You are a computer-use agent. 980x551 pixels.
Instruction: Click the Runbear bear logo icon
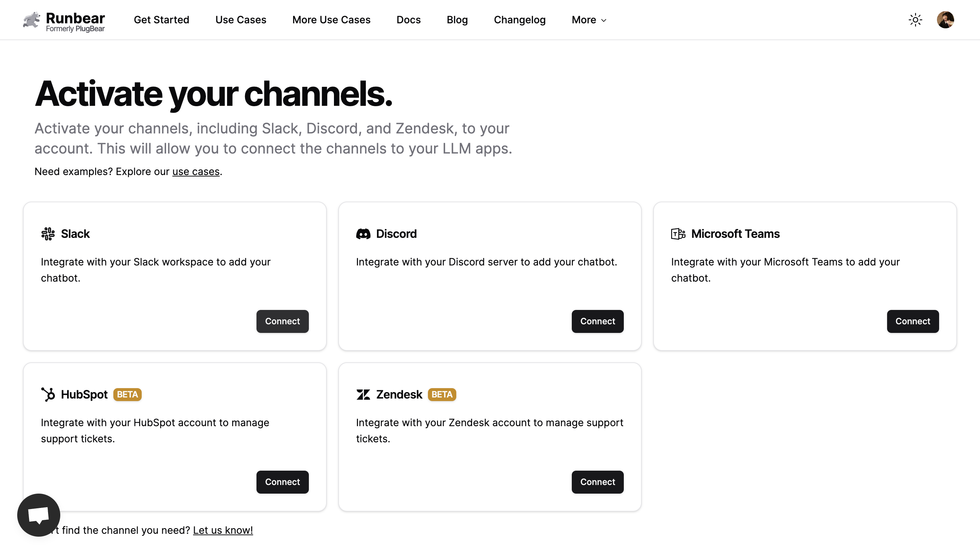pyautogui.click(x=32, y=20)
